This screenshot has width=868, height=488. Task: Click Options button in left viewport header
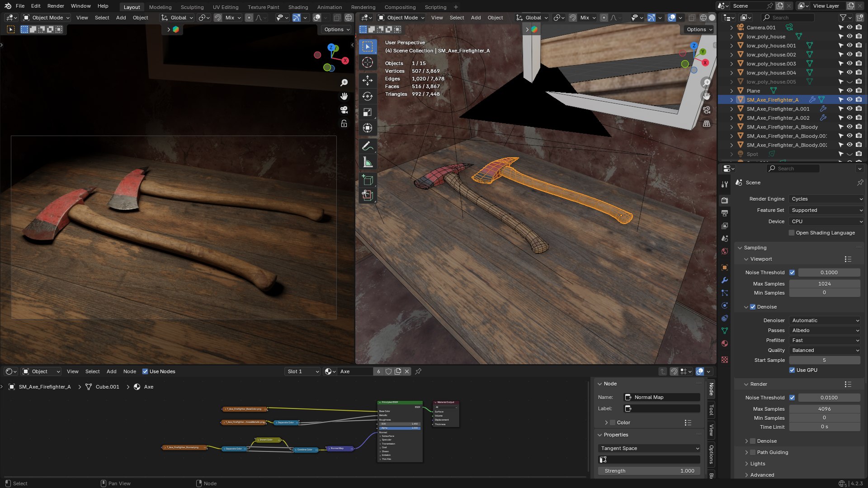click(337, 29)
